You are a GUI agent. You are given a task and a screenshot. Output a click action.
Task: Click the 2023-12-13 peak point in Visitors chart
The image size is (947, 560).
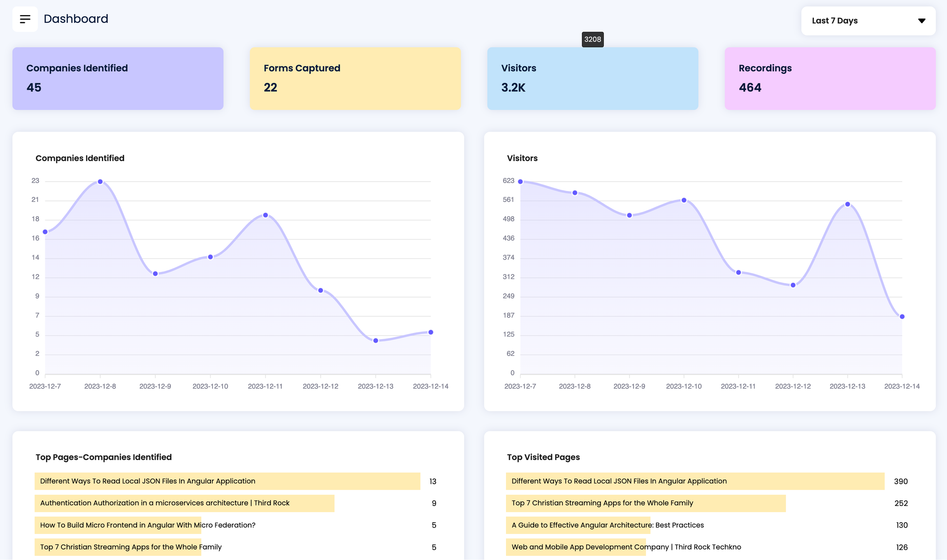click(x=847, y=204)
